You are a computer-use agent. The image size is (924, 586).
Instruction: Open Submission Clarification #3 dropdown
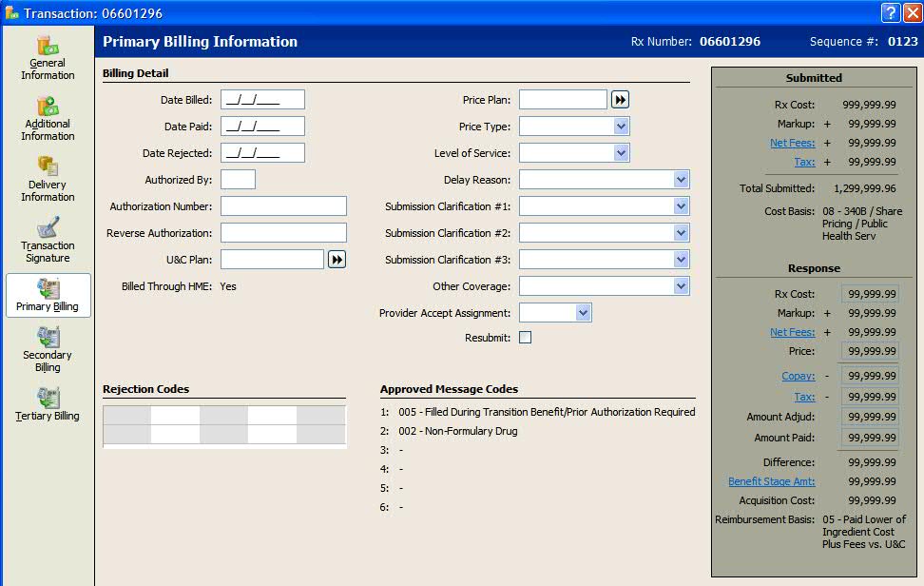coord(681,260)
